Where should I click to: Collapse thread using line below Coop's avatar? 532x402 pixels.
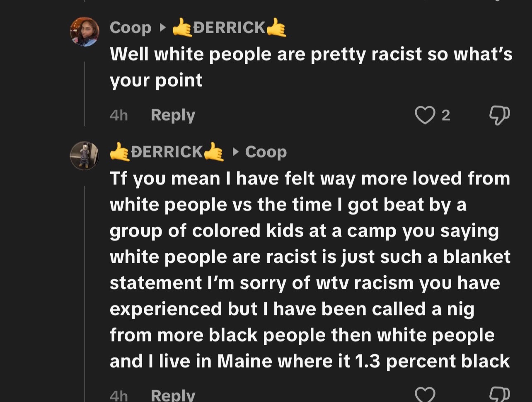[85, 94]
